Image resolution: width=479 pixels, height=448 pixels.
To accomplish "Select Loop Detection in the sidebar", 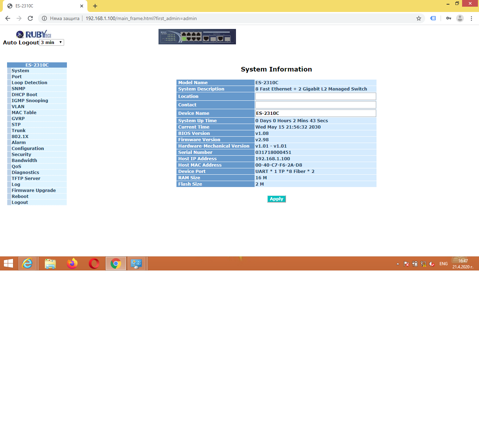I will pyautogui.click(x=29, y=83).
